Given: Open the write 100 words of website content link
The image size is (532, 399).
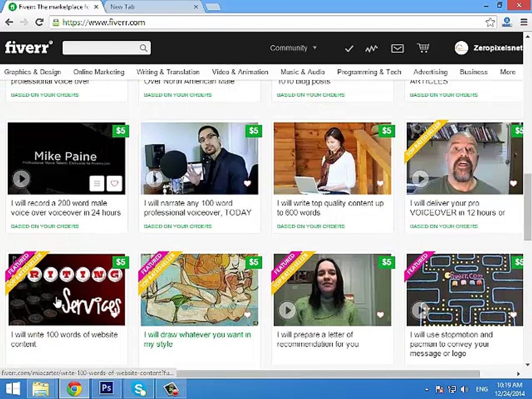Looking at the screenshot, I should click(x=64, y=339).
